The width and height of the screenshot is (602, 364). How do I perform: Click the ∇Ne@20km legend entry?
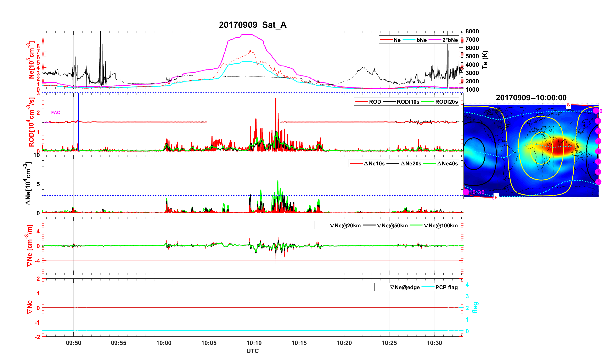[x=345, y=226]
